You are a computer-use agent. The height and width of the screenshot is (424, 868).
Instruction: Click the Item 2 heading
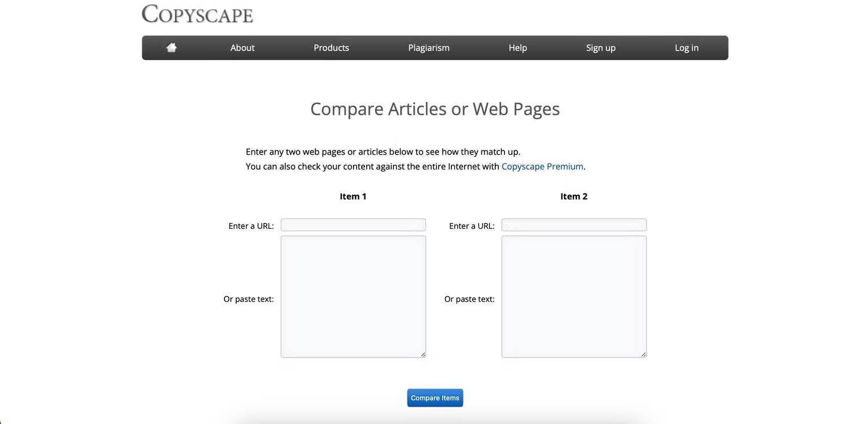click(x=574, y=196)
